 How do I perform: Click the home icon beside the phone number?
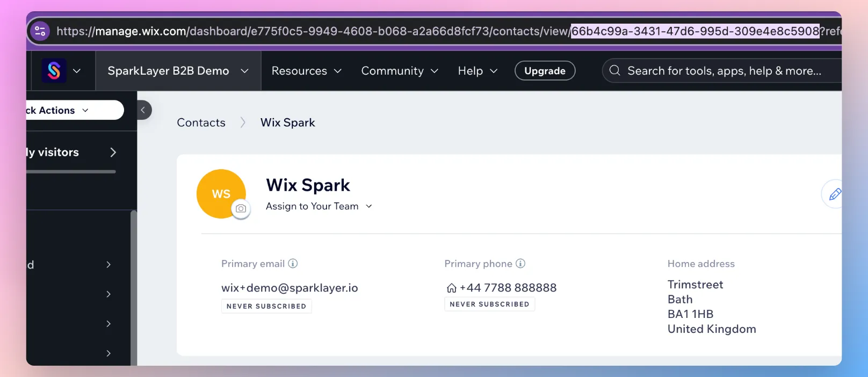pos(452,288)
